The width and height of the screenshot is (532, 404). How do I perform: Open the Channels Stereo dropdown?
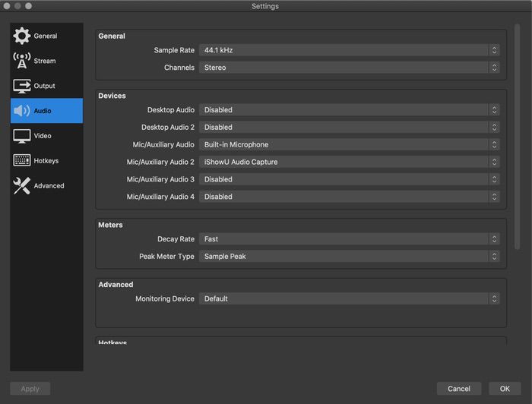pyautogui.click(x=349, y=68)
